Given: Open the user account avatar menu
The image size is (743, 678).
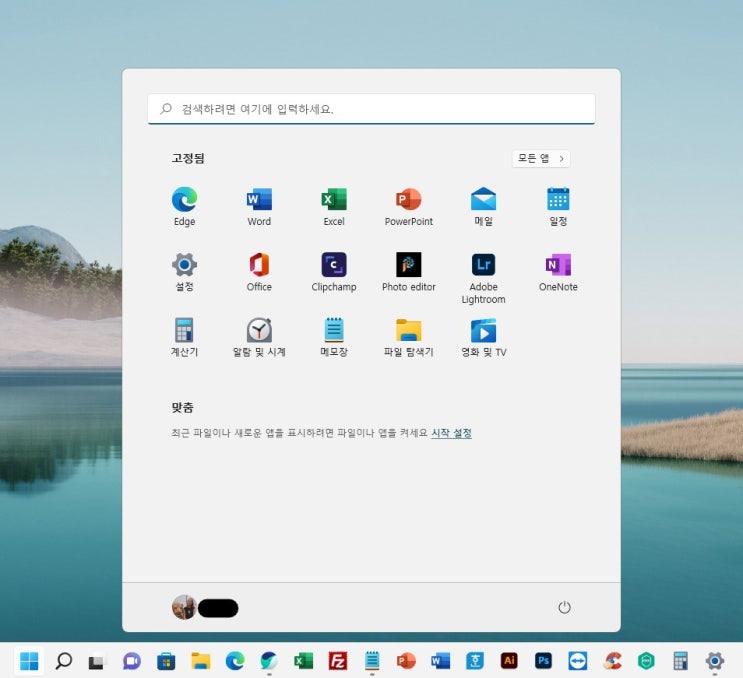Looking at the screenshot, I should [x=184, y=607].
